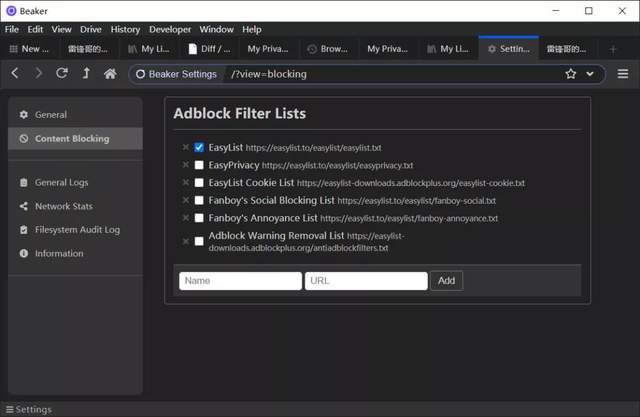Remove EasyPrivacy list with its x icon
The height and width of the screenshot is (417, 640).
click(x=186, y=165)
